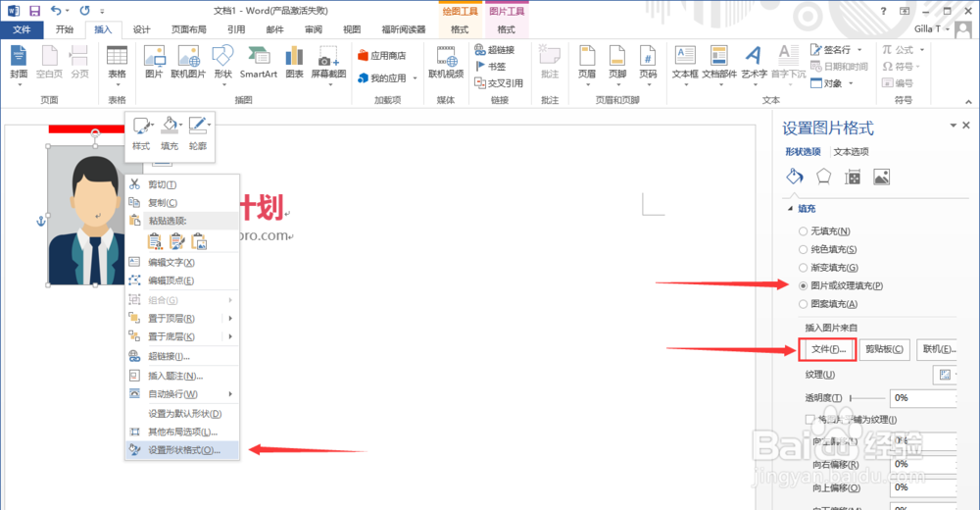
Task: Open the Effects pentagon tab icon
Action: click(824, 178)
